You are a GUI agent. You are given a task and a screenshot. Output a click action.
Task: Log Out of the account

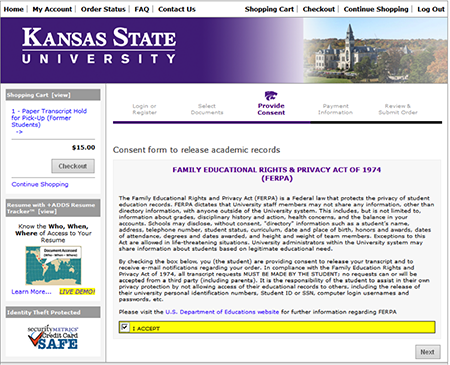click(431, 9)
